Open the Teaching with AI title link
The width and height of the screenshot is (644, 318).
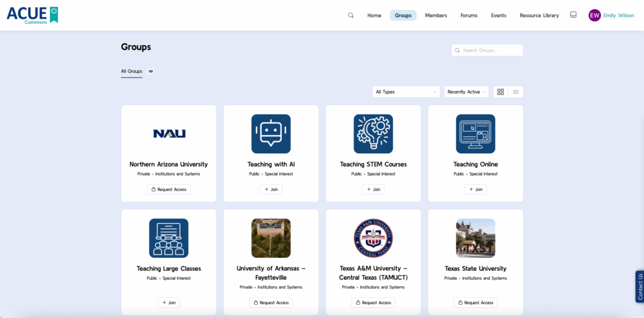[271, 164]
